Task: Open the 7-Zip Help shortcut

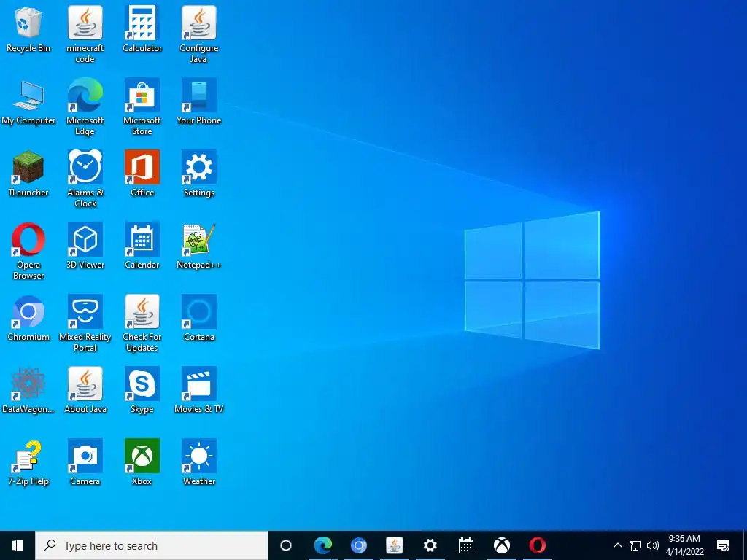Action: tap(28, 463)
